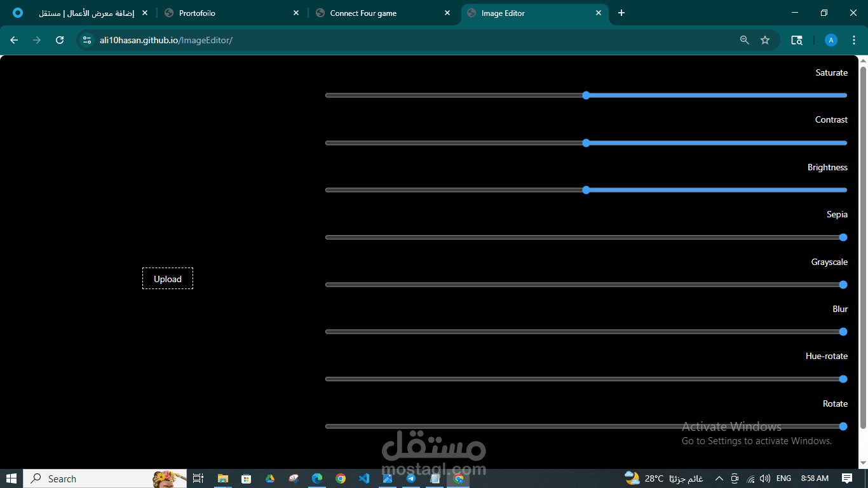Adjust the Brightness slider

pos(586,190)
